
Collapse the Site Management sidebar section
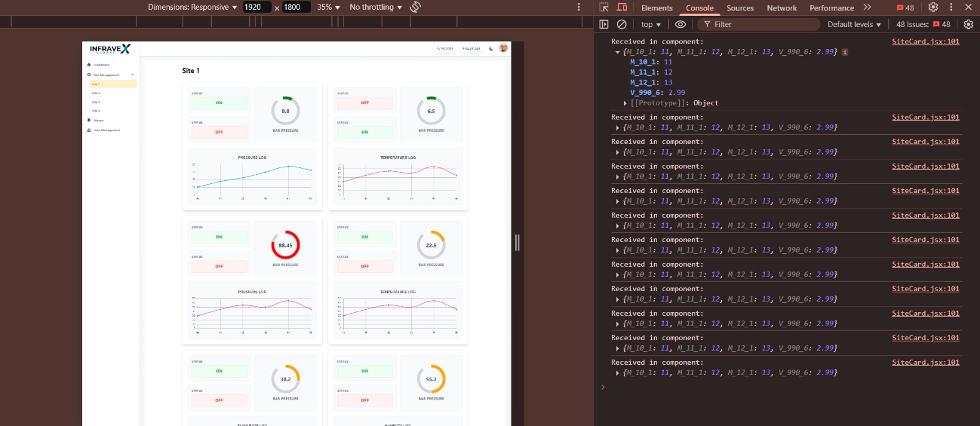tap(132, 75)
